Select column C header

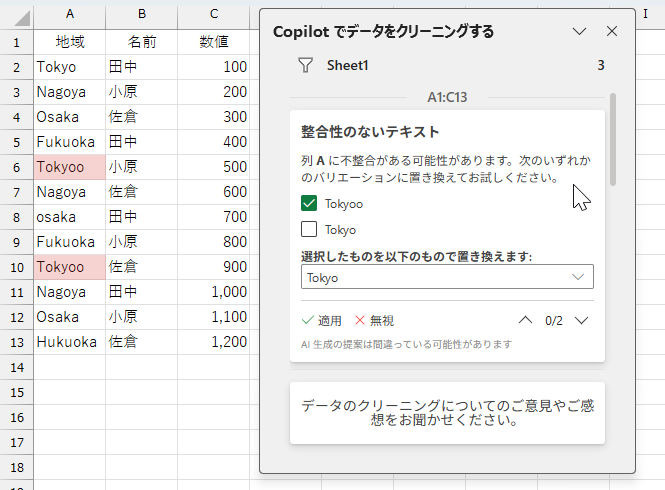(214, 14)
